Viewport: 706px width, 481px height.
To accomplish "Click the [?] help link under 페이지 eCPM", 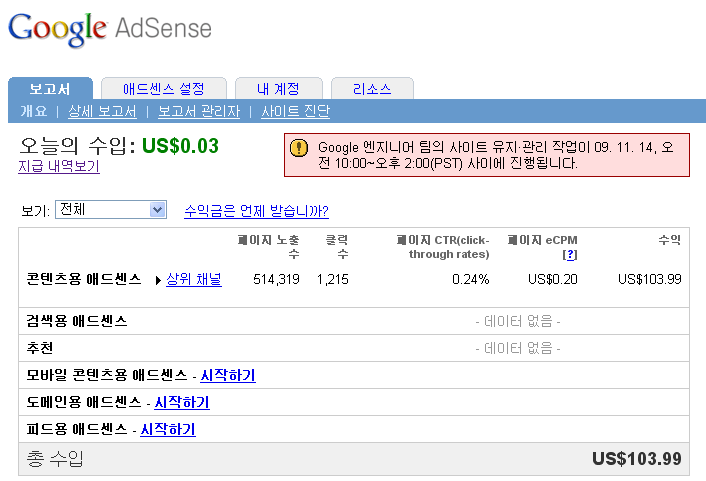I will click(570, 254).
